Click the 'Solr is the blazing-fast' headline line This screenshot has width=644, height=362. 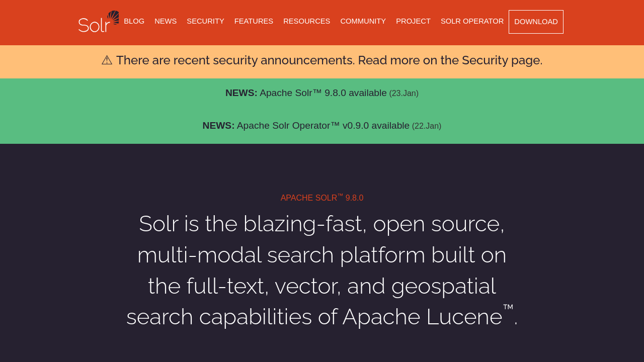[x=321, y=224]
